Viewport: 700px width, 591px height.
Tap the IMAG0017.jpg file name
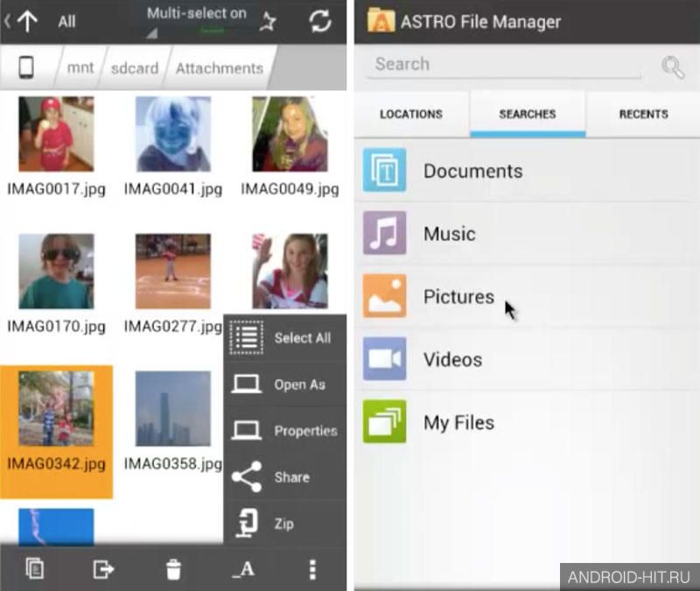point(56,189)
